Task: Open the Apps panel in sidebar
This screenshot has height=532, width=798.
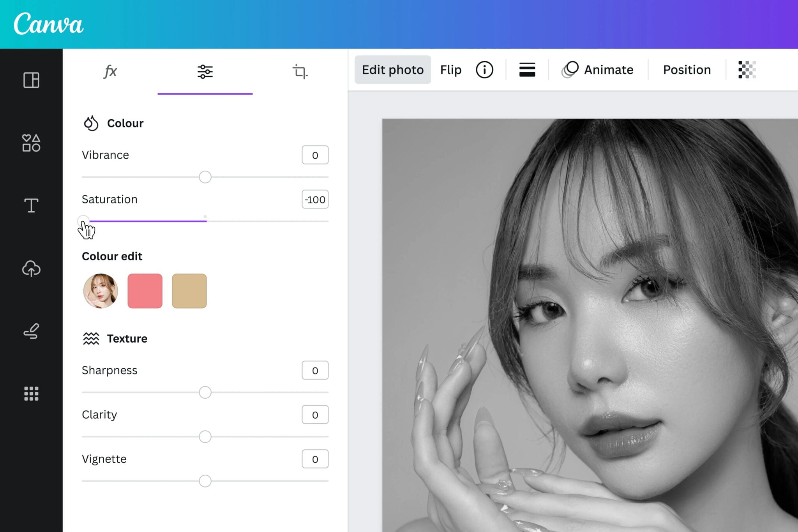Action: coord(31,394)
